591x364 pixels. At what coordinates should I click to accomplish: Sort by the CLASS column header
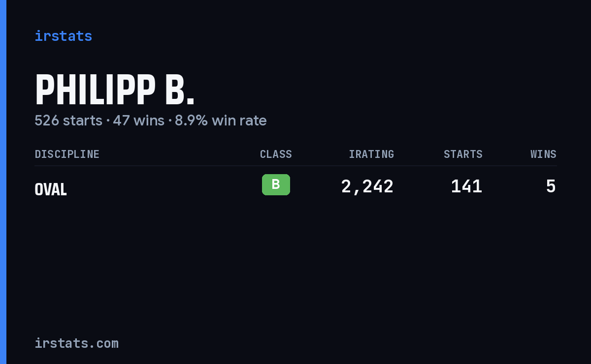(276, 154)
